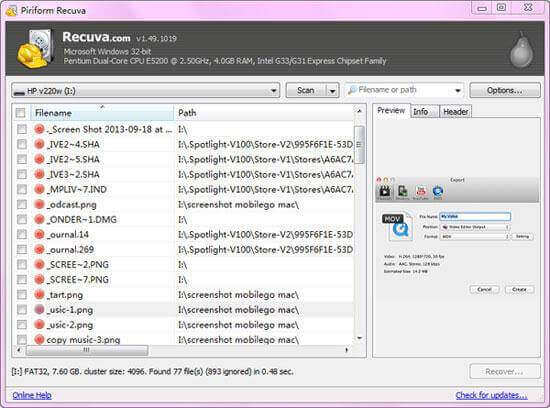Click the horizontal scrollbar thumb under the file list
The image size is (550, 408).
click(87, 350)
